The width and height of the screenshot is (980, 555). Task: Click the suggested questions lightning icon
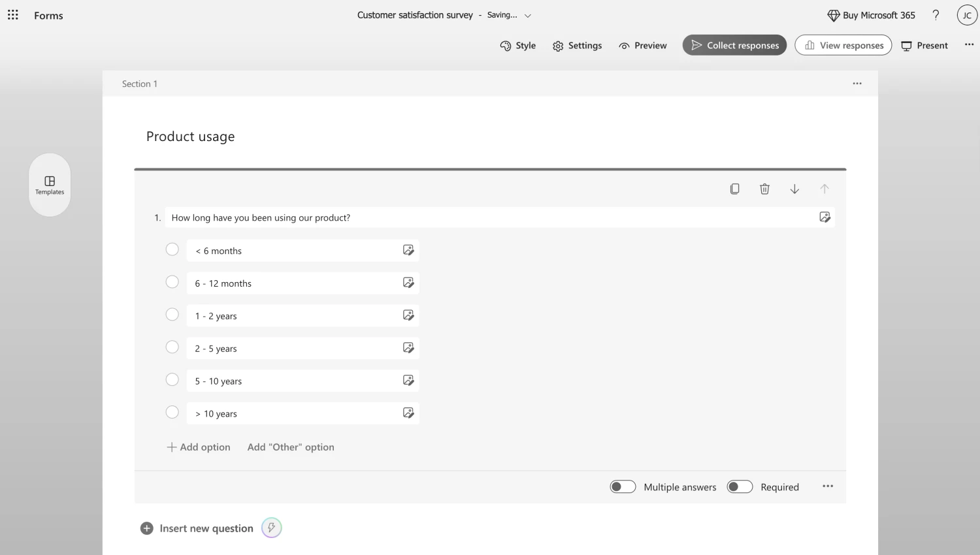(x=272, y=528)
